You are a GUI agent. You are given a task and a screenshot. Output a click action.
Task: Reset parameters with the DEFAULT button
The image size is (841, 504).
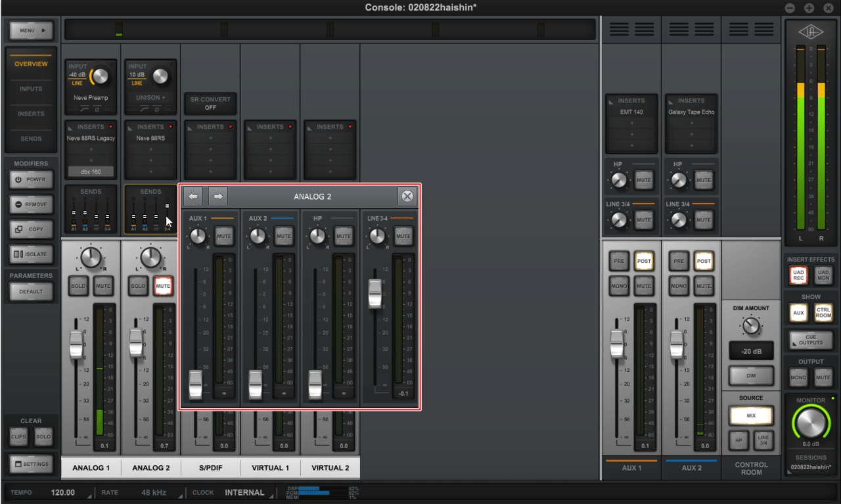coord(31,292)
